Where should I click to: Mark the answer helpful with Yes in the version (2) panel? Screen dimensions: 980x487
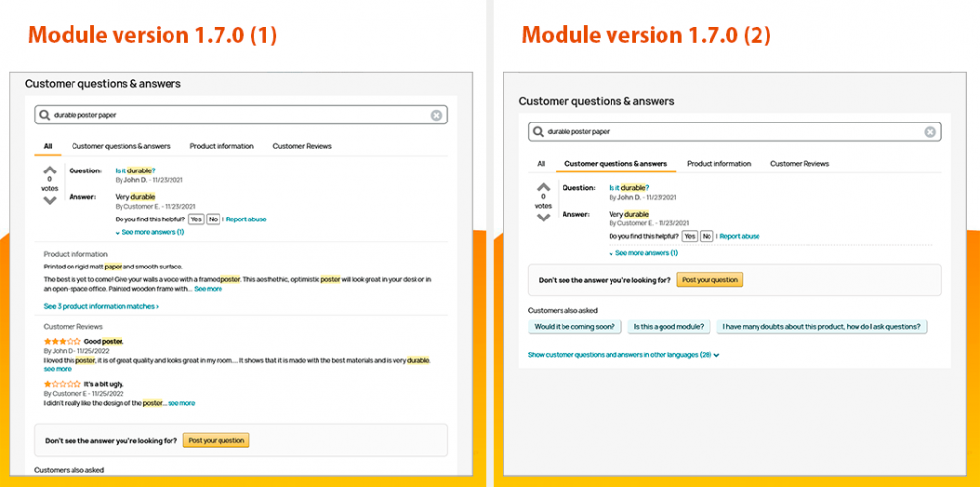pos(690,236)
